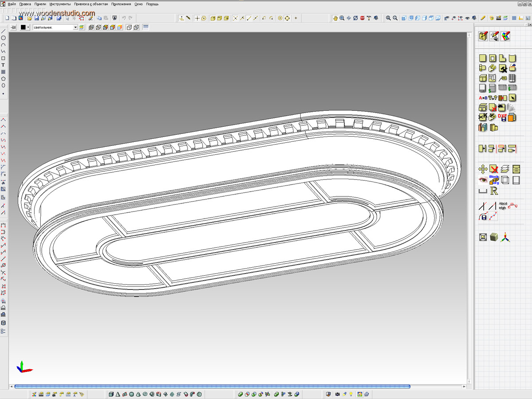Open the Привязка к объектам menu
The height and width of the screenshot is (399, 532).
point(91,4)
